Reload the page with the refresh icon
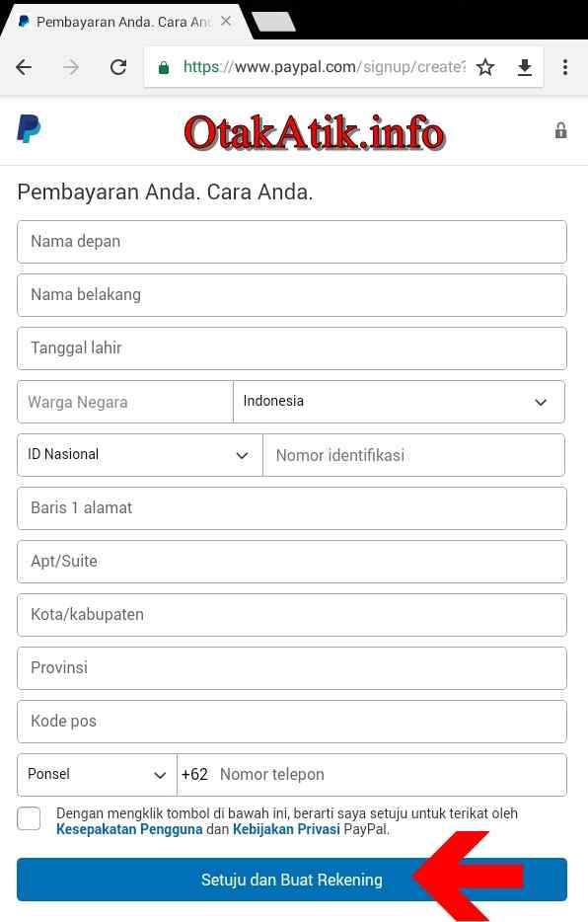 [x=118, y=67]
